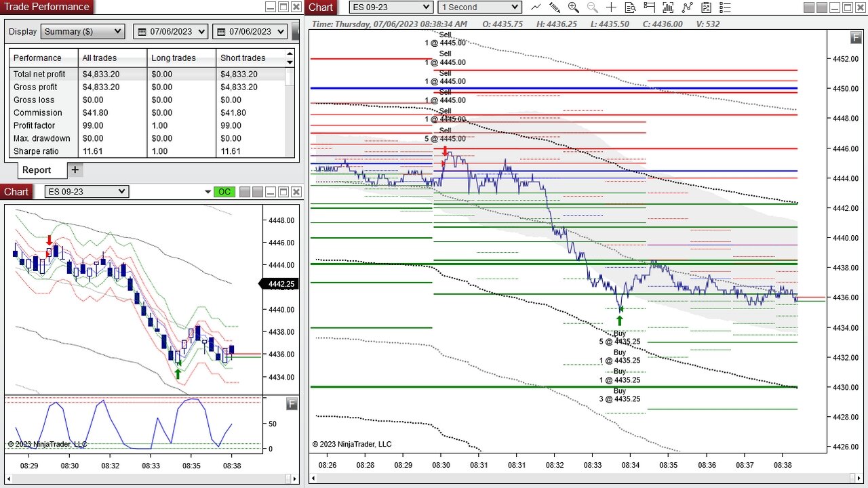
Task: Open the indicators icon
Action: pyautogui.click(x=688, y=7)
